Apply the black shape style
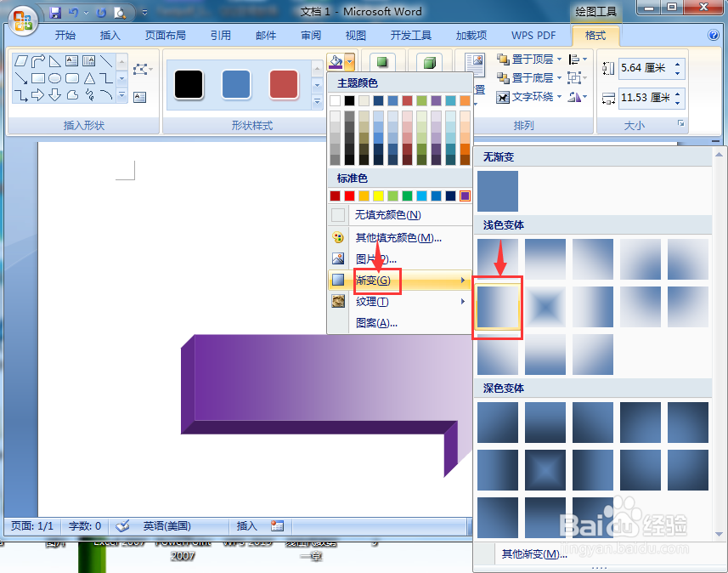Viewport: 728px width, 573px height. pos(189,84)
